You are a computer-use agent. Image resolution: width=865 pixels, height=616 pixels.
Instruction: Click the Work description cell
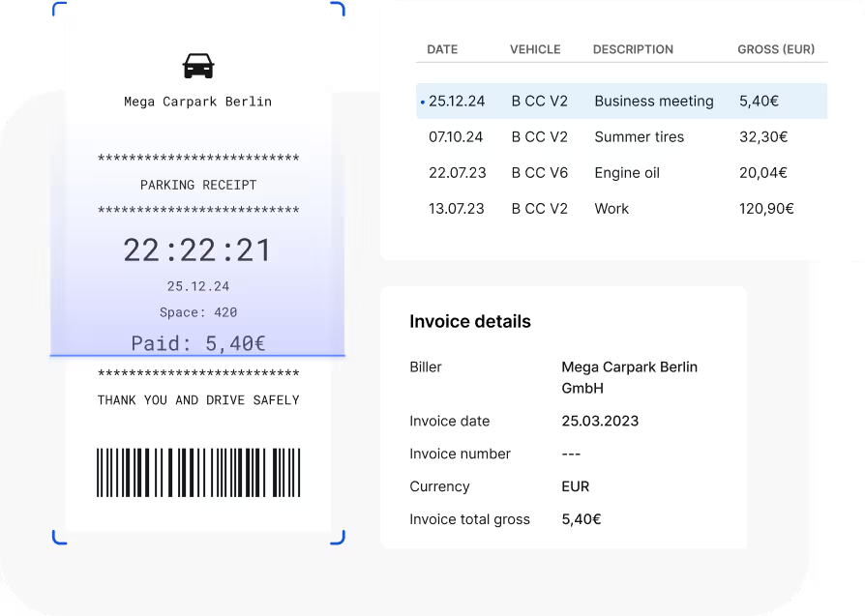click(x=611, y=209)
